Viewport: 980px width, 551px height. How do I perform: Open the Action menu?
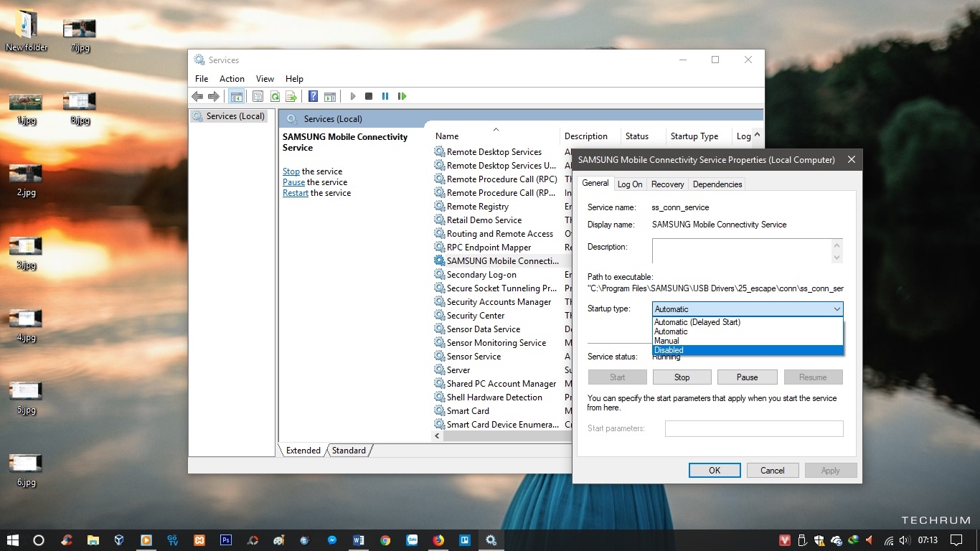coord(232,79)
